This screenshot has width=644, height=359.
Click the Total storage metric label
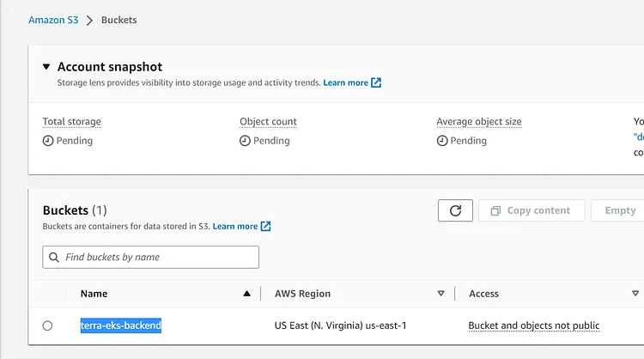[71, 122]
